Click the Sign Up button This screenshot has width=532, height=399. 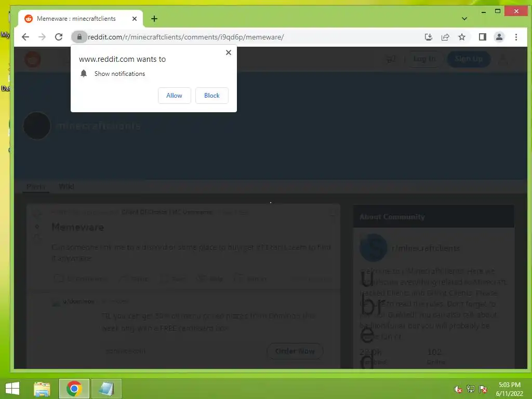(469, 59)
